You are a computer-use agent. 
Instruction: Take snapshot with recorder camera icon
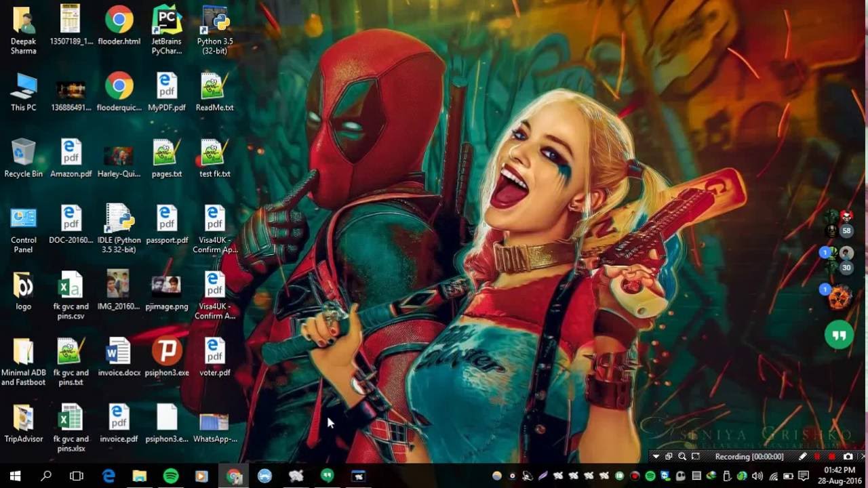click(848, 457)
